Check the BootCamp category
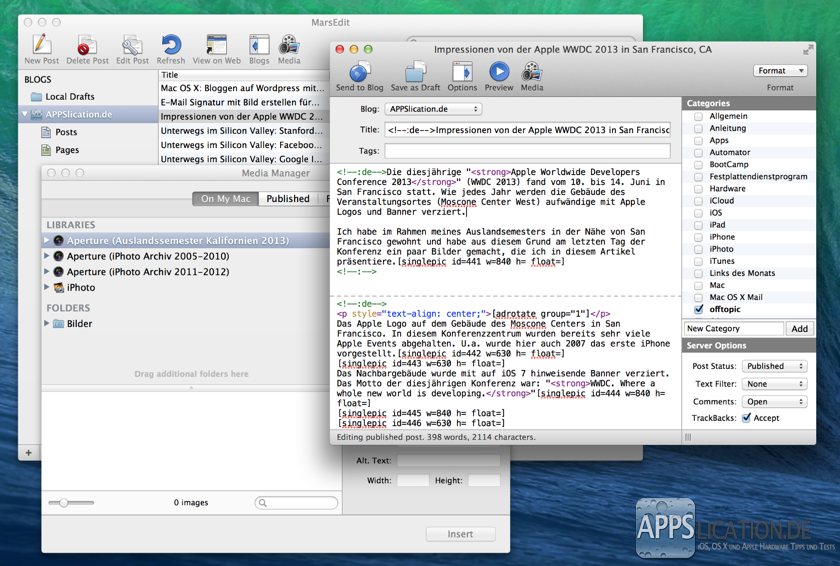This screenshot has height=566, width=840. (698, 164)
